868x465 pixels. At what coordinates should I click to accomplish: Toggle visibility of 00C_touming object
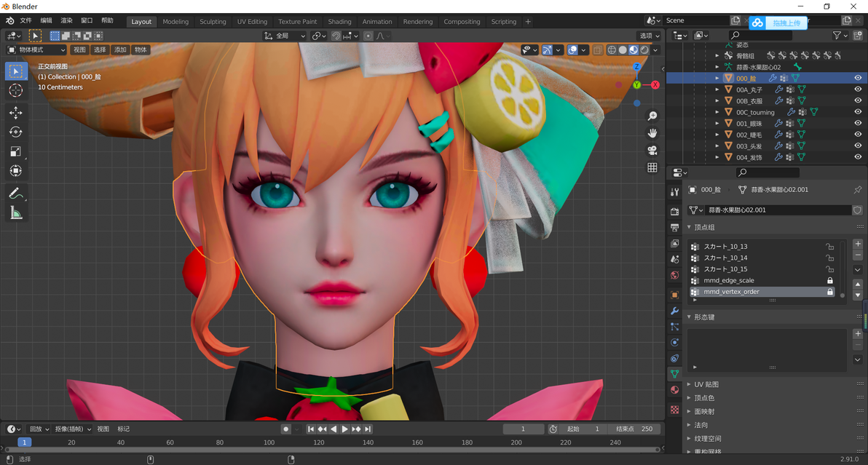tap(858, 111)
